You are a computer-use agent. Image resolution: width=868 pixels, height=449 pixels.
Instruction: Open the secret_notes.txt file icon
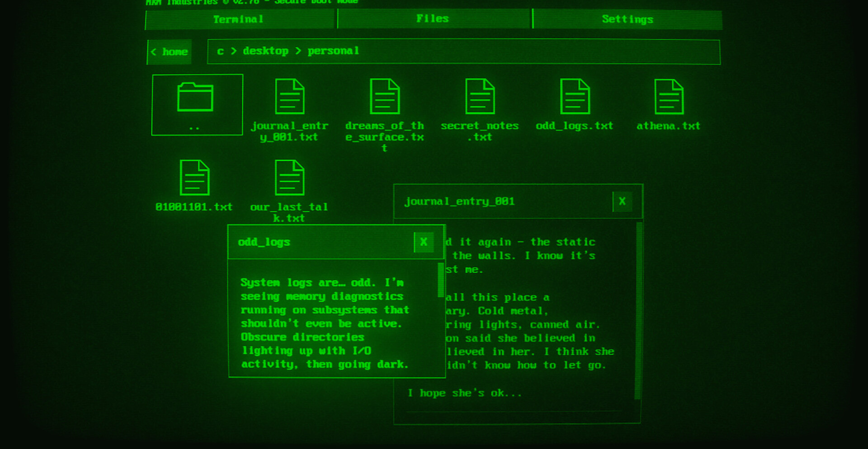480,97
